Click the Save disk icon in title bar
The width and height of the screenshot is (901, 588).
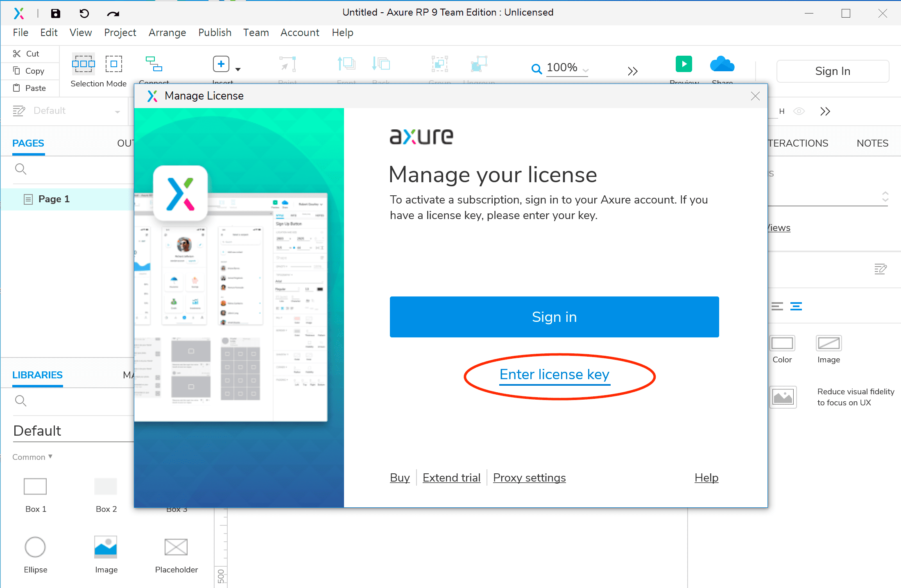click(55, 14)
